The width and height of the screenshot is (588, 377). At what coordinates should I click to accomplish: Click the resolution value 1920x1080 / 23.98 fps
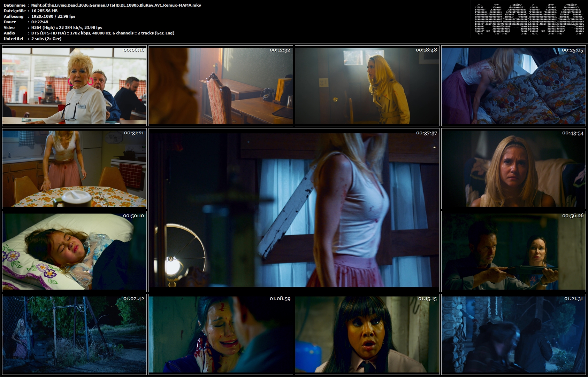53,16
